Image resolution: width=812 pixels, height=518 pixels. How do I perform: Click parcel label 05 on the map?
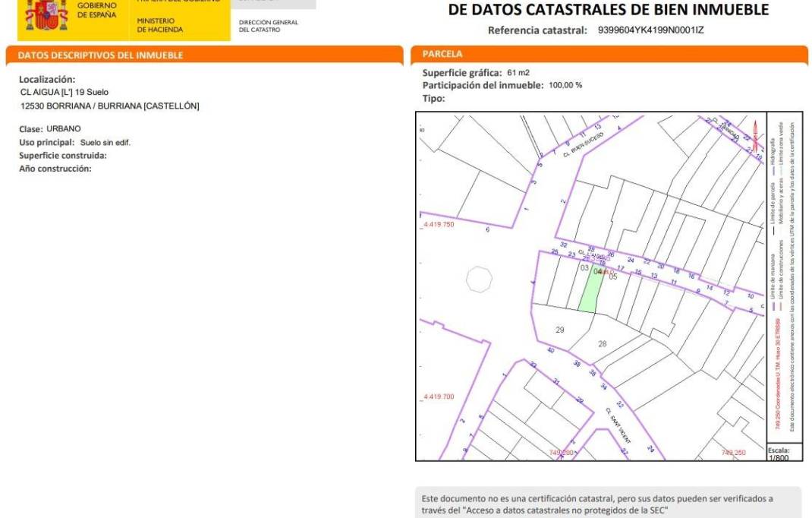[613, 277]
